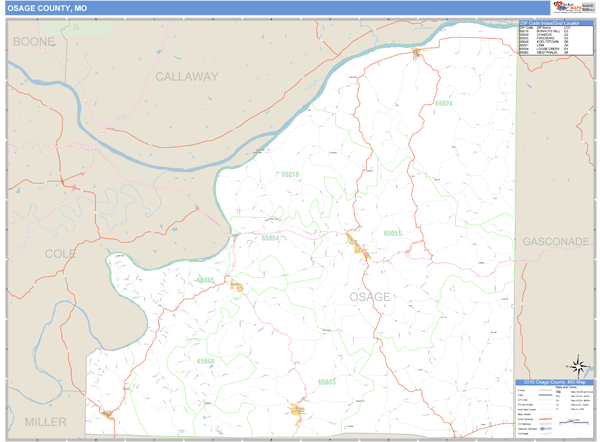Click the ZIP code 65048 label

pyautogui.click(x=206, y=361)
